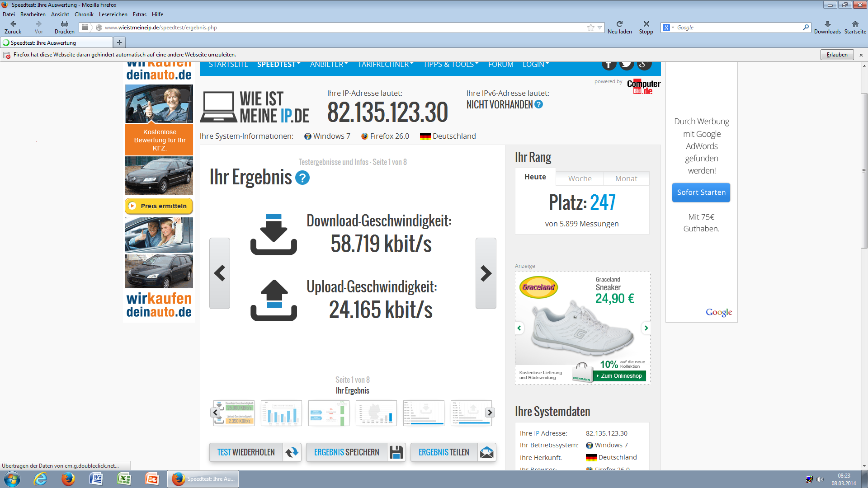Click the Neu laden reload icon
The height and width of the screenshot is (488, 868).
[619, 24]
